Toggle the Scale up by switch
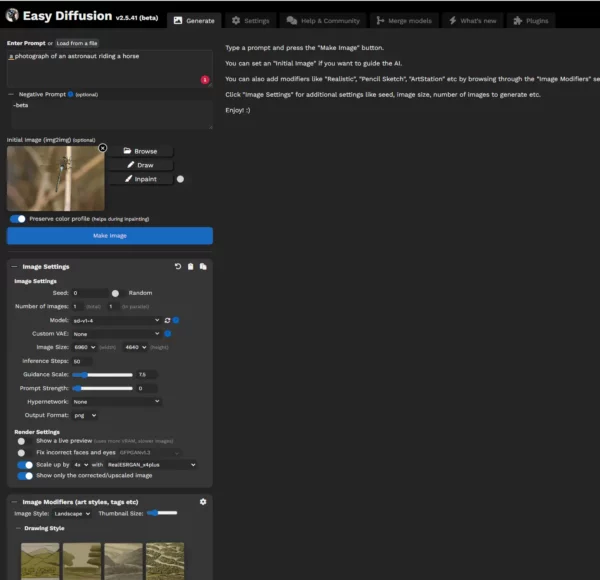The image size is (600, 580). click(25, 465)
